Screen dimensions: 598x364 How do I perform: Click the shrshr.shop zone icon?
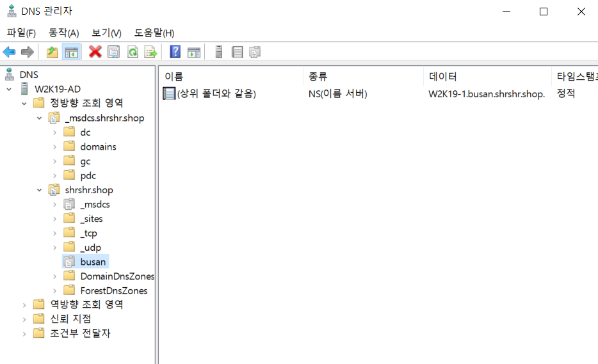(54, 190)
